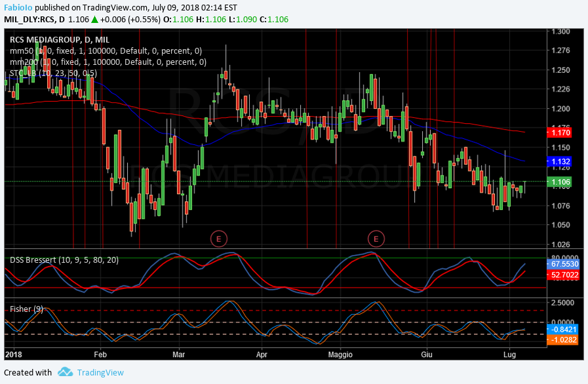Click the 1.300 price axis label
Image resolution: width=588 pixels, height=384 pixels.
pos(560,31)
